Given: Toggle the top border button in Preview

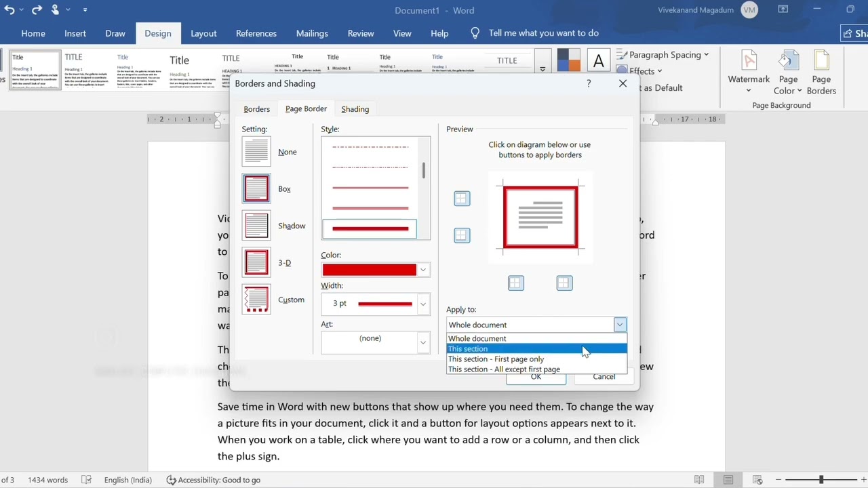Looking at the screenshot, I should (x=462, y=199).
